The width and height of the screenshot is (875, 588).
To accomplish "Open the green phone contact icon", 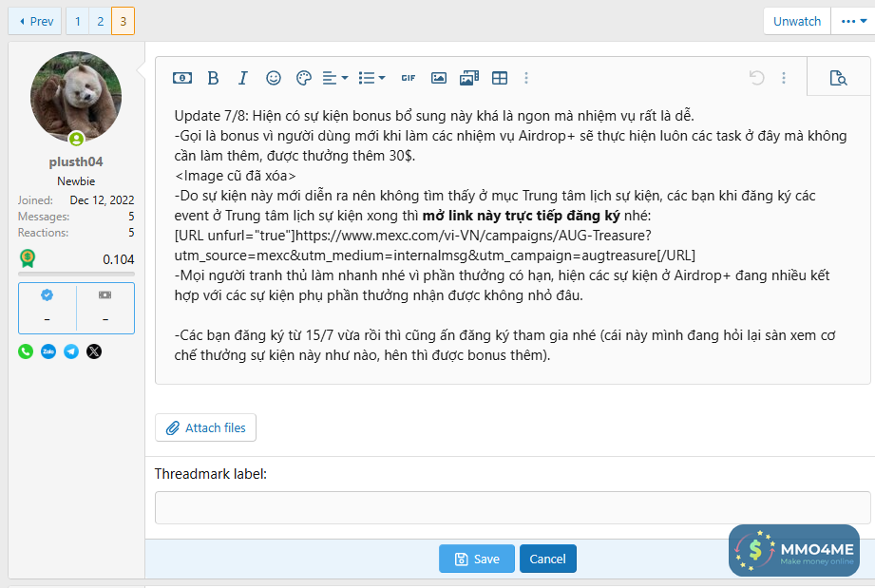I will click(x=26, y=351).
